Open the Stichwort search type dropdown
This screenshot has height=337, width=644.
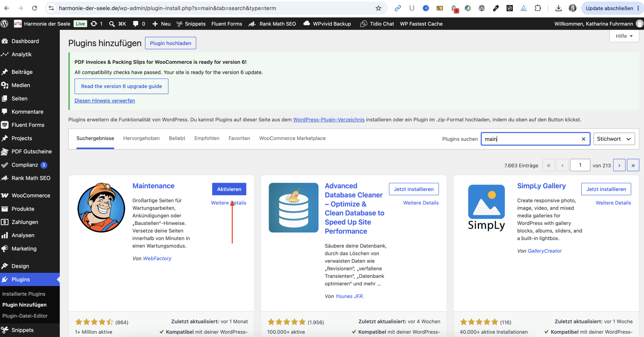click(x=614, y=139)
